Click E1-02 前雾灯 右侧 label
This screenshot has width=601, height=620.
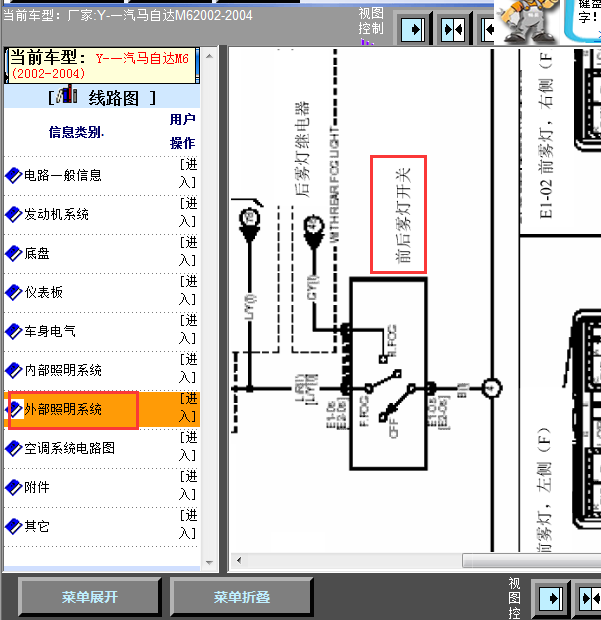(x=546, y=135)
